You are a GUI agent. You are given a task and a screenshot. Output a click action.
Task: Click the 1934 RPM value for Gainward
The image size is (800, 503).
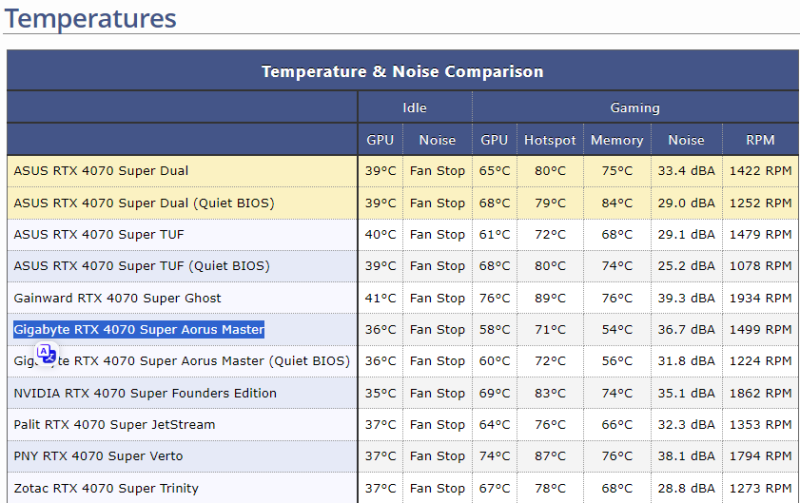pyautogui.click(x=760, y=298)
